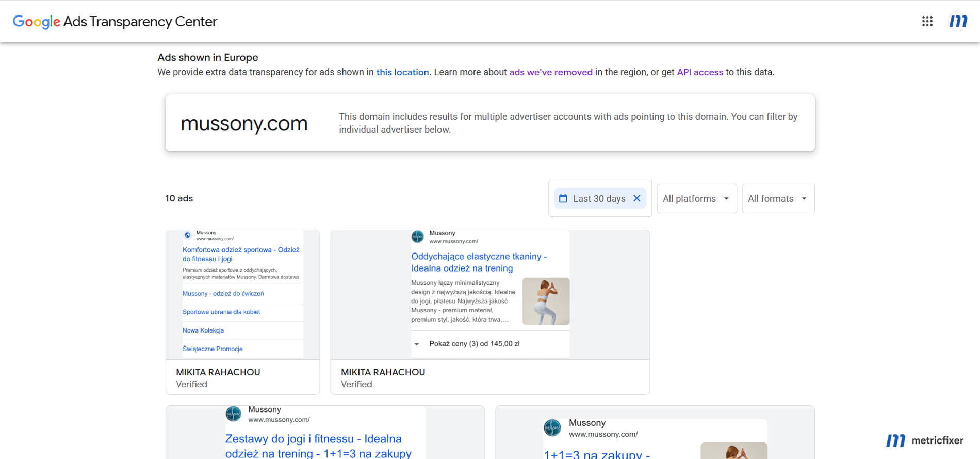Select 'Sportowe ubrania dla kobiet' sitelink
980x459 pixels.
[x=221, y=312]
